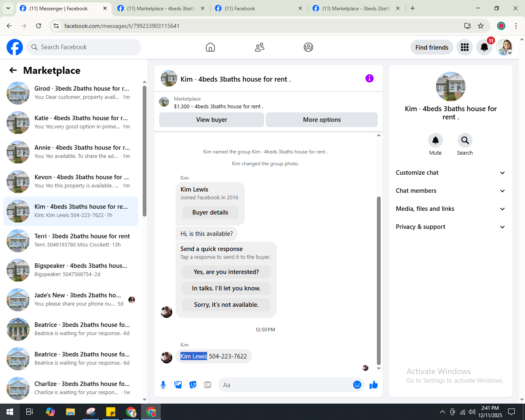
Task: Open account profile picture menu
Action: click(504, 47)
